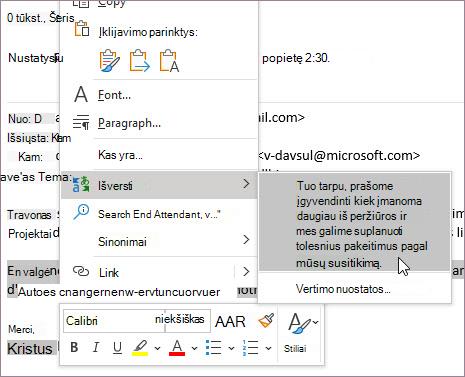Click the niekšiškas font size box

point(188,321)
